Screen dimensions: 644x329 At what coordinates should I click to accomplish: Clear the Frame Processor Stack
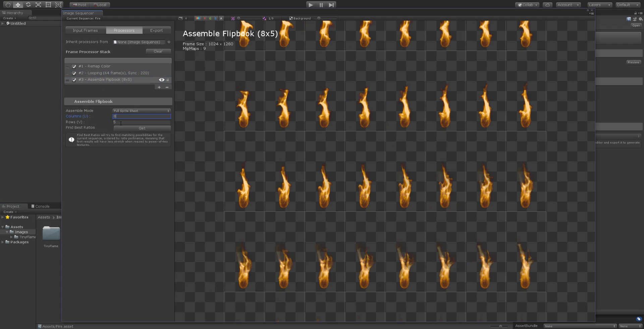[x=158, y=51]
